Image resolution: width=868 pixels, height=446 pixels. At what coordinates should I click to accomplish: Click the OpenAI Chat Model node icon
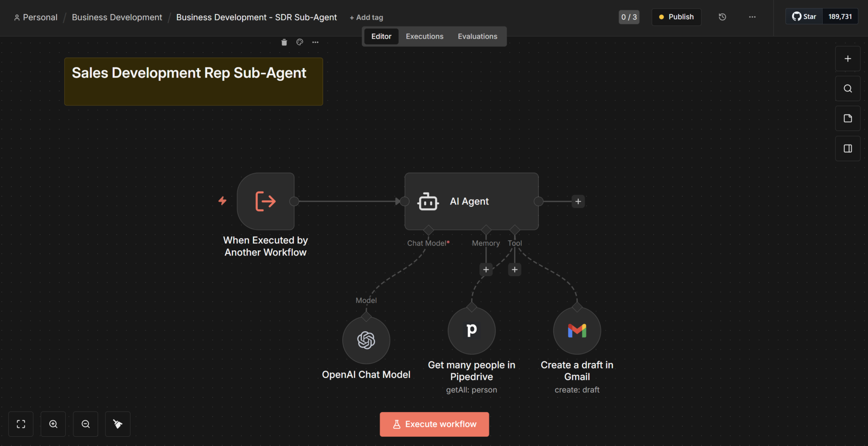click(366, 340)
